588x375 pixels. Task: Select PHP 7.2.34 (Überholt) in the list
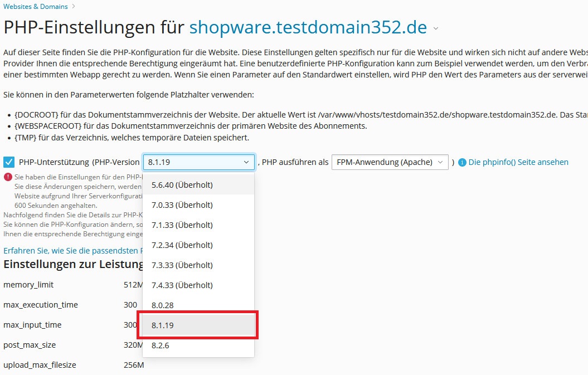(198, 245)
